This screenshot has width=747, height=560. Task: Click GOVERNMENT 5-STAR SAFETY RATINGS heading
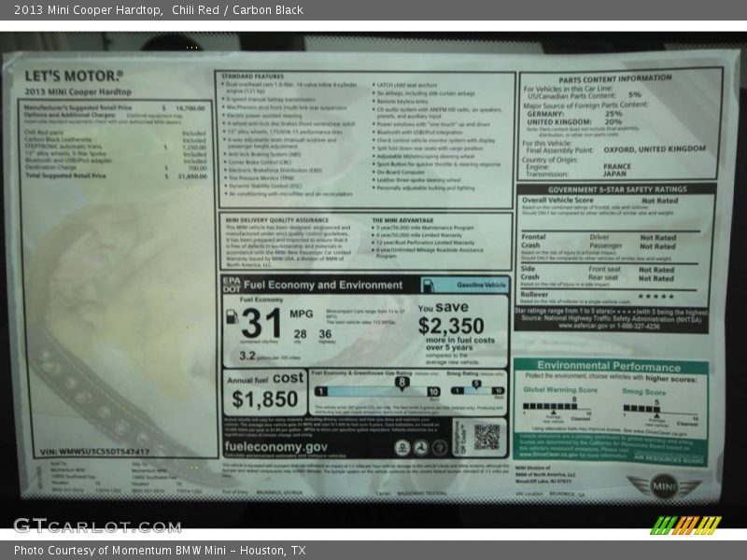[x=617, y=189]
